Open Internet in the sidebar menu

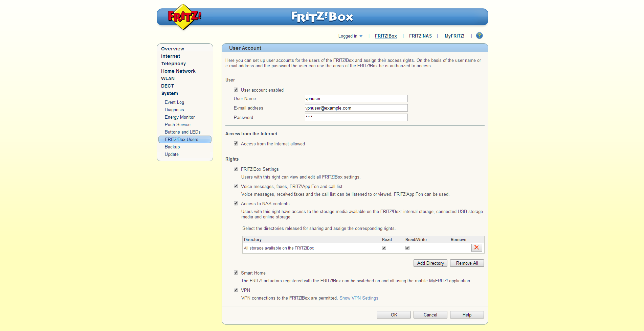point(171,56)
